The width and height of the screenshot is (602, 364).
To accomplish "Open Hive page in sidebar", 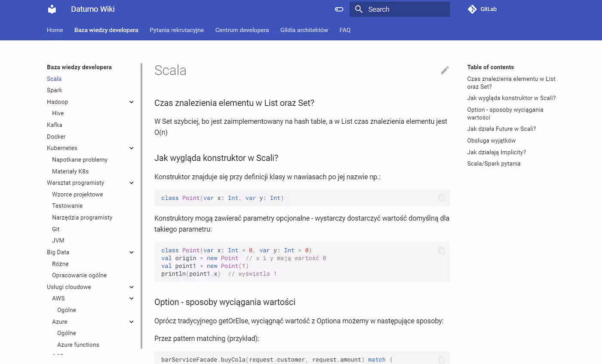I will coord(58,113).
